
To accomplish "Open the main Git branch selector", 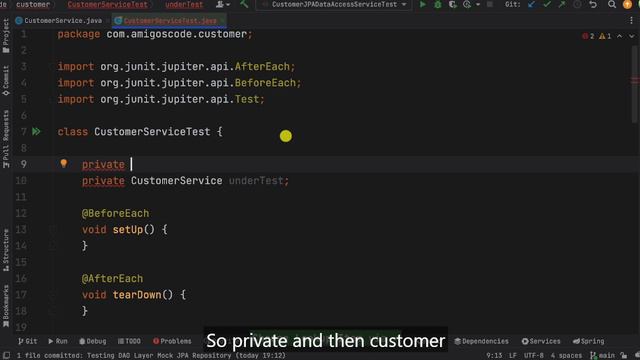I will click(602, 356).
